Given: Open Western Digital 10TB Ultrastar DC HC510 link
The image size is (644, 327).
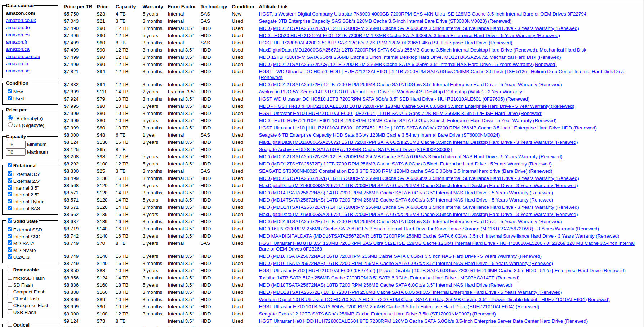Looking at the screenshot, I should pos(434,300).
